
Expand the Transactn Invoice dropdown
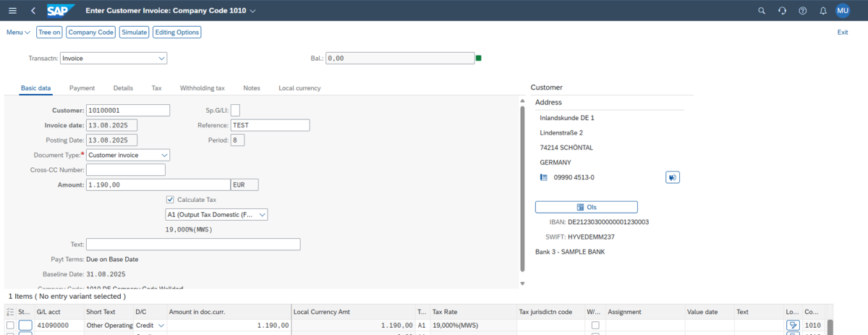[x=161, y=58]
